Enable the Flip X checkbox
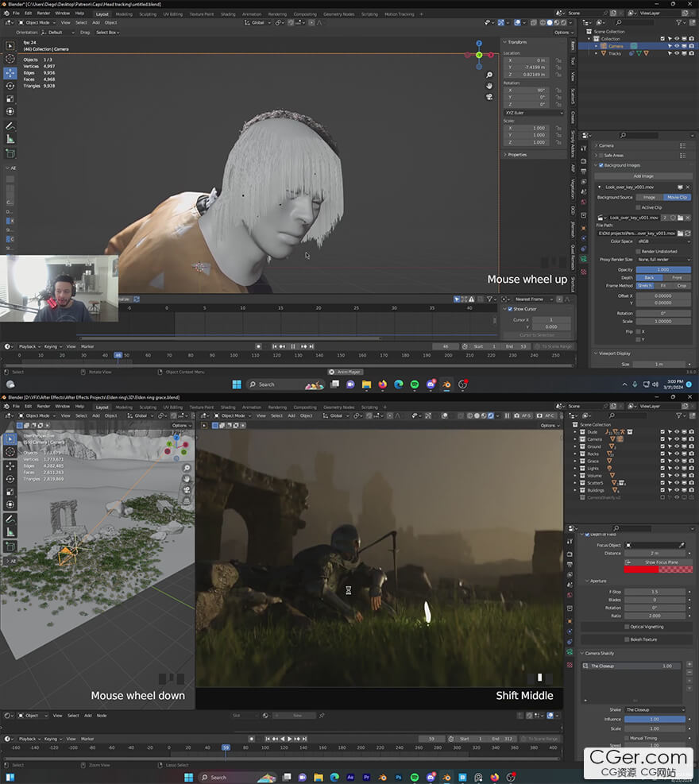The image size is (699, 784). 638,331
